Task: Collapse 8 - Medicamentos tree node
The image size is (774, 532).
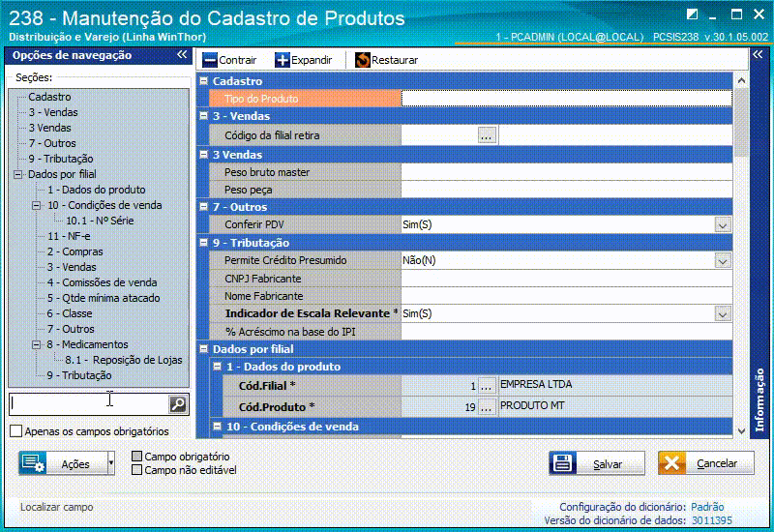Action: (x=37, y=344)
